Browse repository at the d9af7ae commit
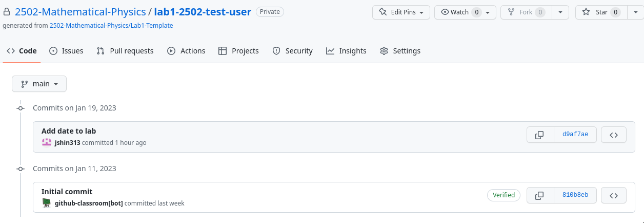The height and width of the screenshot is (223, 644). pyautogui.click(x=613, y=135)
